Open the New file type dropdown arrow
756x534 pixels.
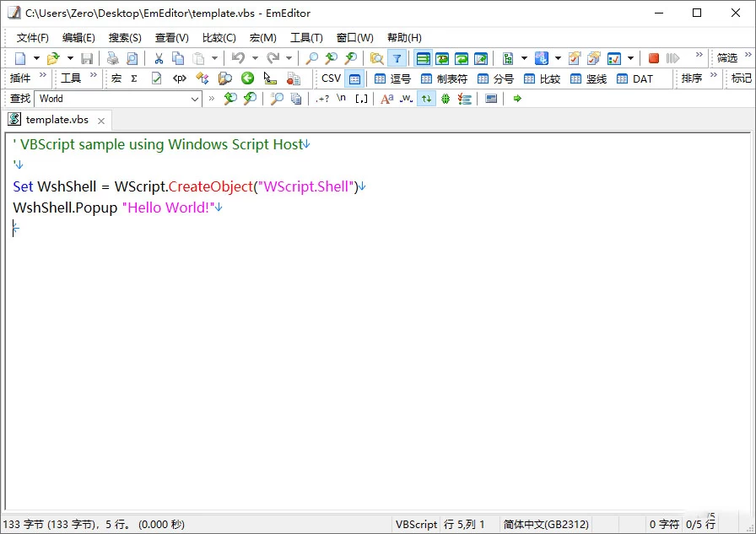(36, 58)
